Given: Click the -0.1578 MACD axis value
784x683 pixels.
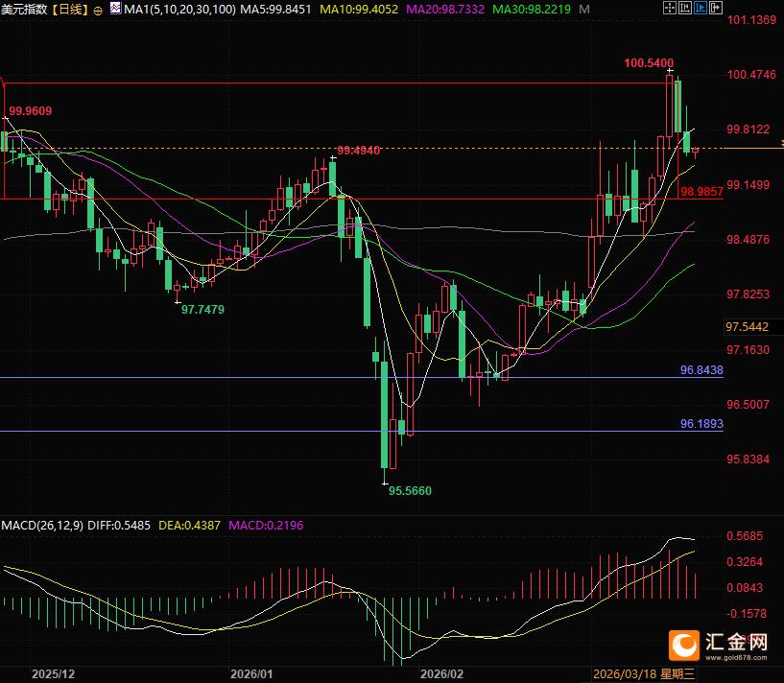Looking at the screenshot, I should [x=747, y=614].
